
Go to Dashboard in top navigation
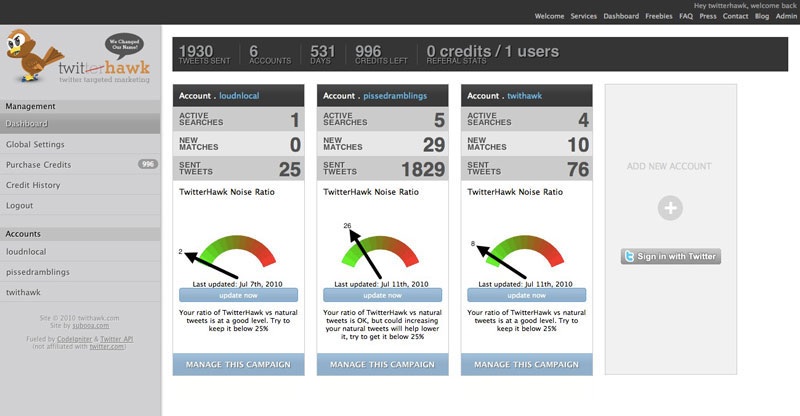point(621,16)
